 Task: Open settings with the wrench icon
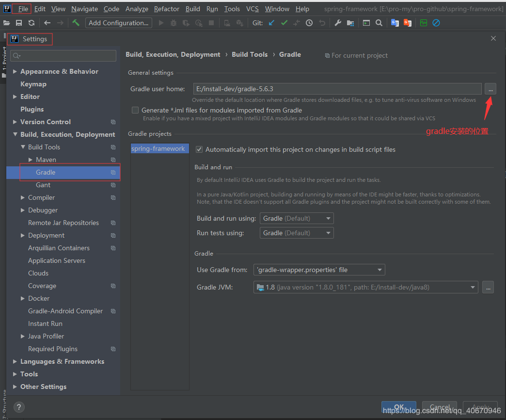pos(338,23)
